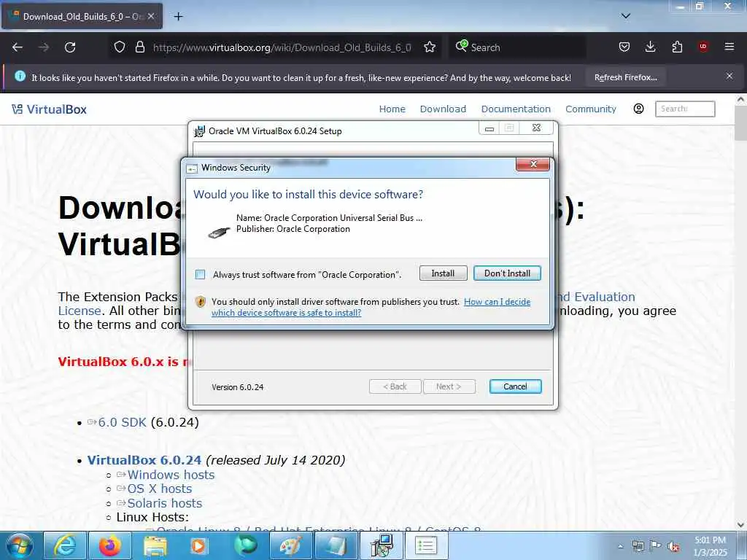Image resolution: width=747 pixels, height=560 pixels.
Task: Show hidden tray icons arrow
Action: click(x=620, y=547)
